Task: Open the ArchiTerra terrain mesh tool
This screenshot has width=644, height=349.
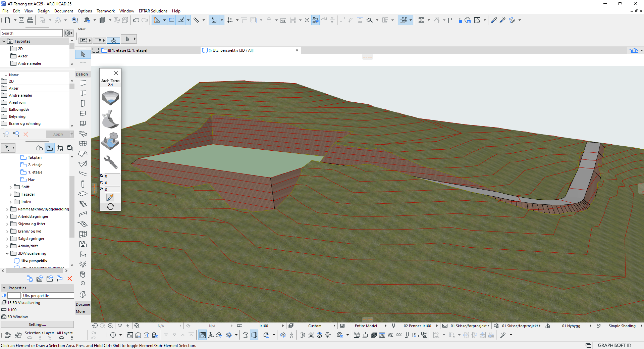Action: pyautogui.click(x=110, y=98)
